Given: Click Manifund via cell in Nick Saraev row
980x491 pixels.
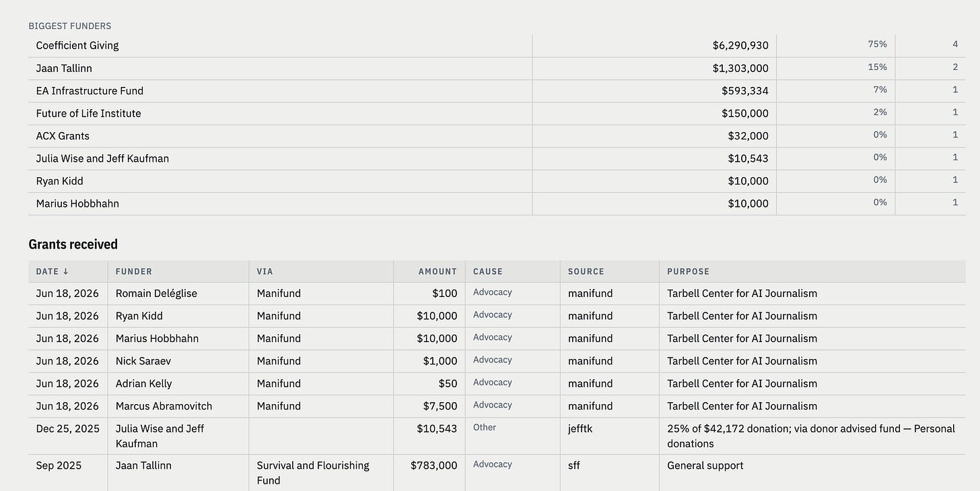Looking at the screenshot, I should point(279,361).
